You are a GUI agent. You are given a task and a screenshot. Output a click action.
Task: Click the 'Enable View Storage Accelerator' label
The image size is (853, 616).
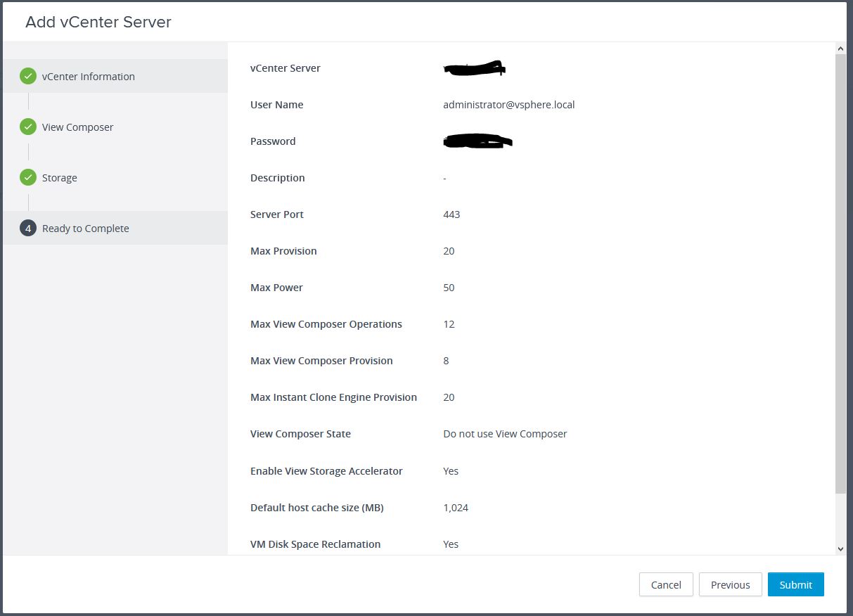click(326, 471)
